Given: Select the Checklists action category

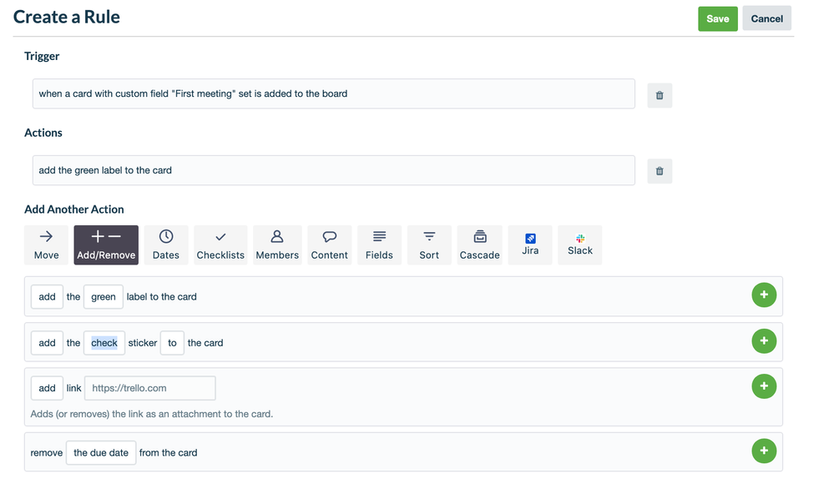Looking at the screenshot, I should point(220,244).
